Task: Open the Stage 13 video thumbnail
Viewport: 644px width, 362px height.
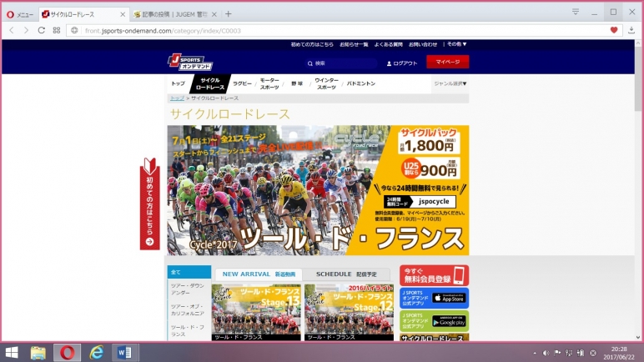Action: 256,312
